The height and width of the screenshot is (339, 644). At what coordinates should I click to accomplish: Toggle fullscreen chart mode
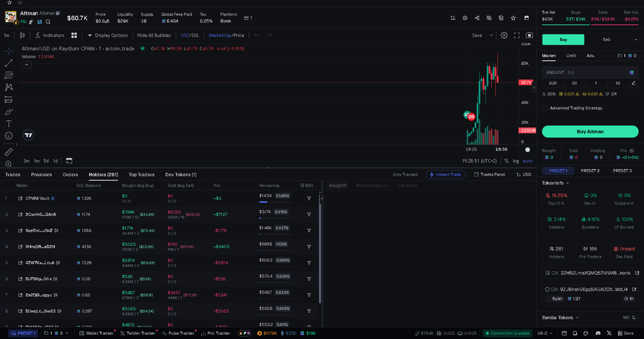(x=517, y=35)
